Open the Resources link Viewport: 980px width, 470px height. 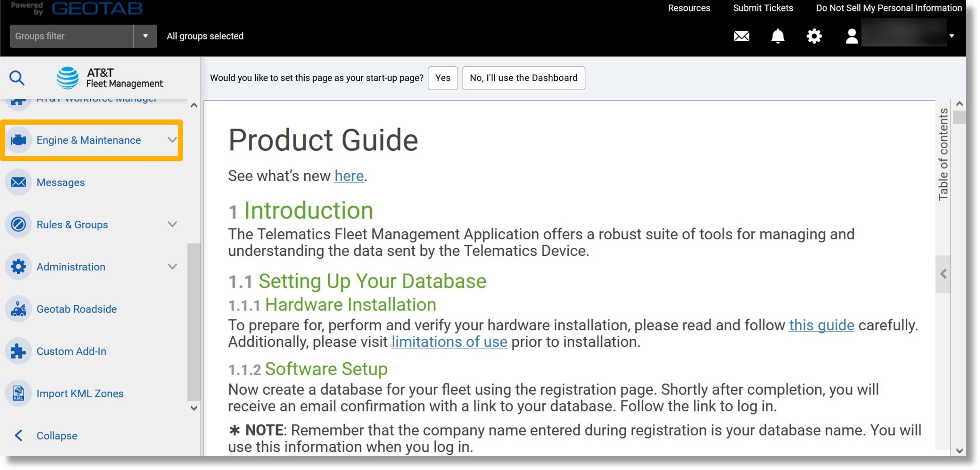689,8
